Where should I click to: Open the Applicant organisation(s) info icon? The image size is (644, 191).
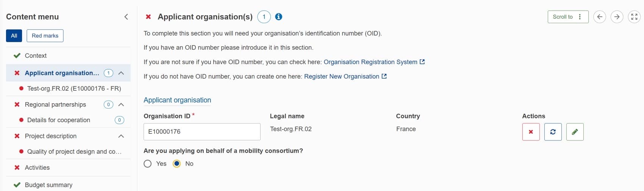coord(278,17)
